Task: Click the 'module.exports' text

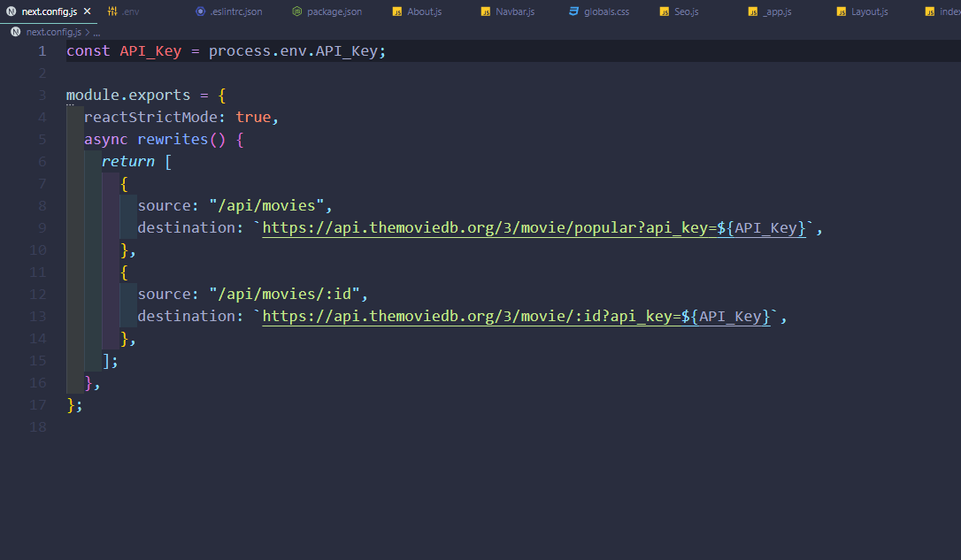Action: tap(128, 95)
